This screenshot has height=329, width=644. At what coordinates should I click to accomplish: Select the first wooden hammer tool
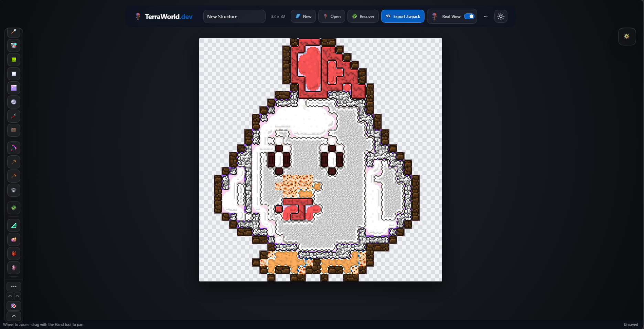[x=14, y=162]
